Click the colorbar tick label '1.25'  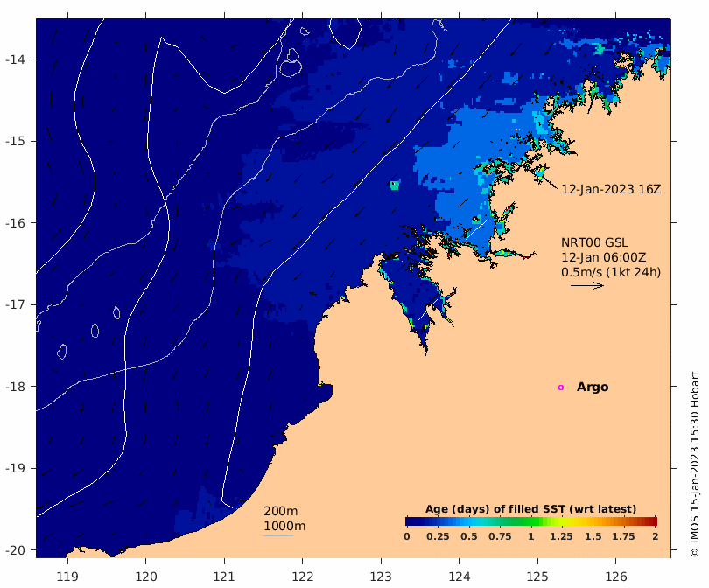(x=561, y=536)
